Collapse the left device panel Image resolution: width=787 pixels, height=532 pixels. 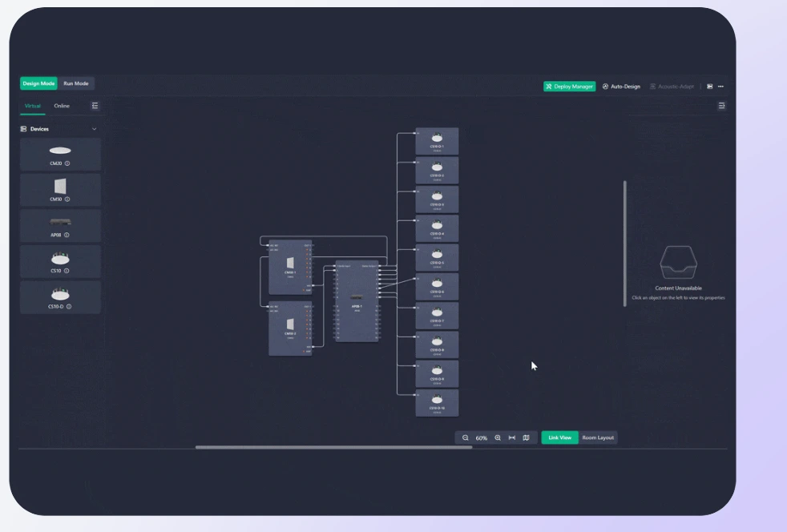(x=95, y=106)
